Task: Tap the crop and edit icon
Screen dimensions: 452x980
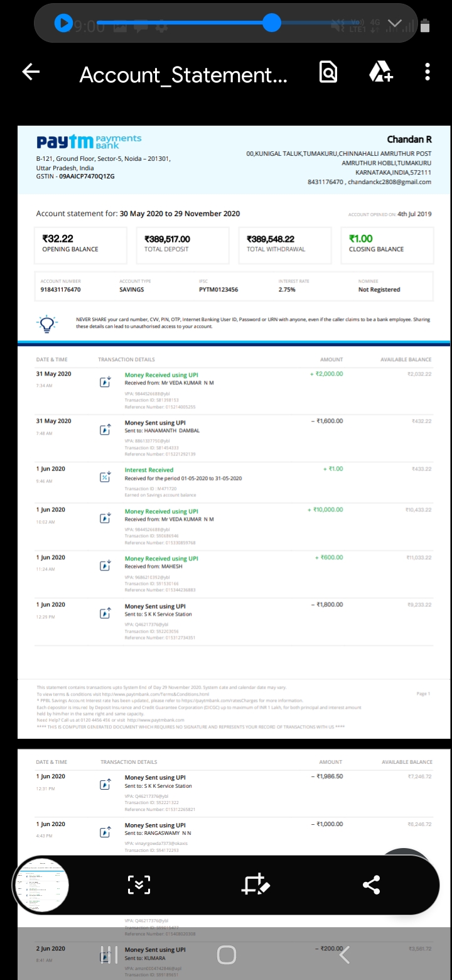Action: [x=256, y=885]
